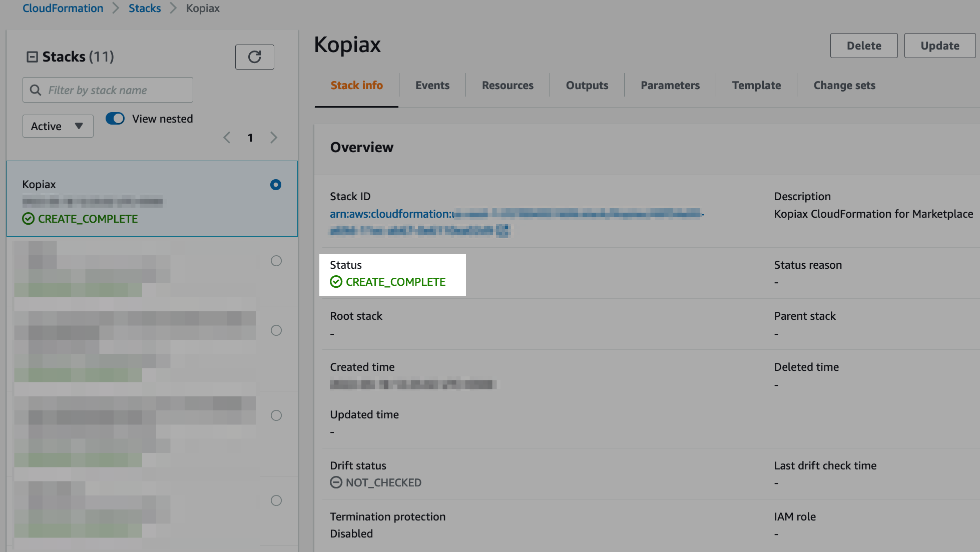
Task: Click the Parent stack label
Action: pos(805,316)
